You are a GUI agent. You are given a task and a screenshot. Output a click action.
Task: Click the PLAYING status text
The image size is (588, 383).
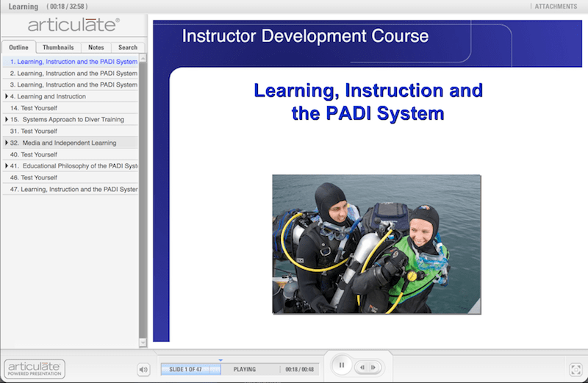click(x=245, y=370)
